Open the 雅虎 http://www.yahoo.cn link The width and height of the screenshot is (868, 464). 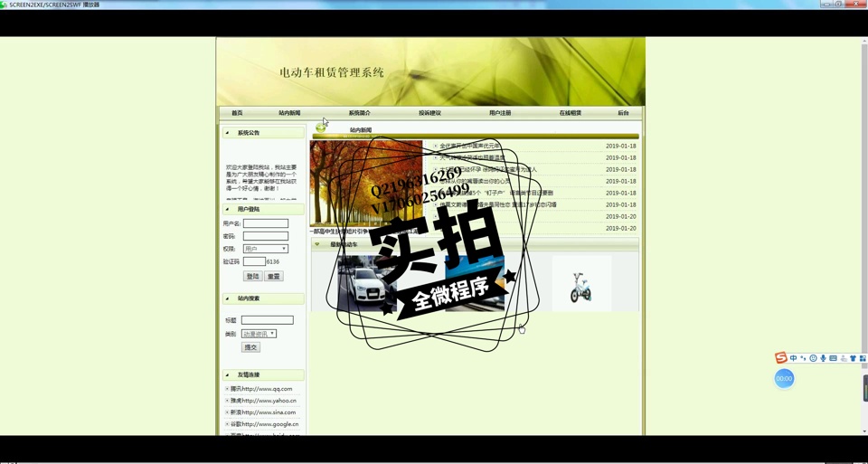pyautogui.click(x=263, y=401)
